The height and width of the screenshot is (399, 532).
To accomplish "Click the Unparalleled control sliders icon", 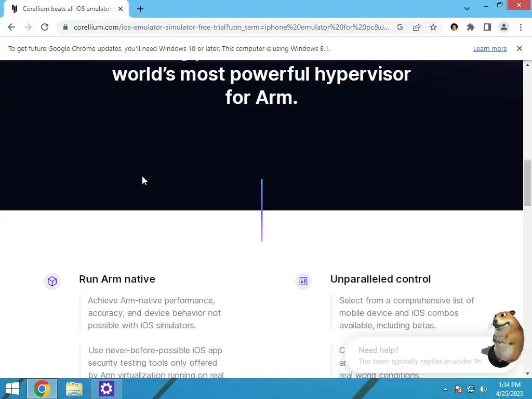I will point(303,281).
